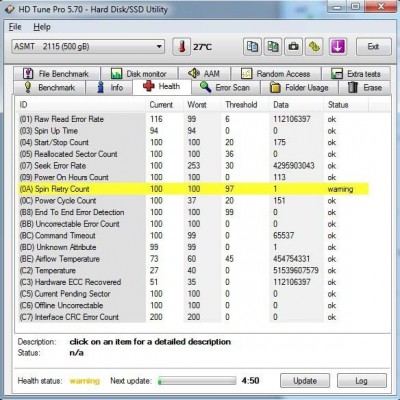Select the (BE) Airflow Temperature row
The image size is (400, 400).
193,259
